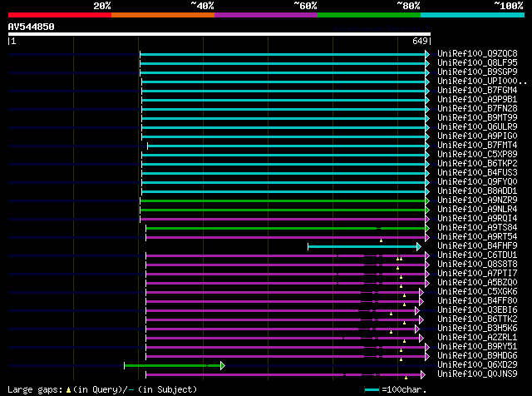Click the UniRef100_B6TKP2 label
532x396 pixels.
pyautogui.click(x=477, y=163)
